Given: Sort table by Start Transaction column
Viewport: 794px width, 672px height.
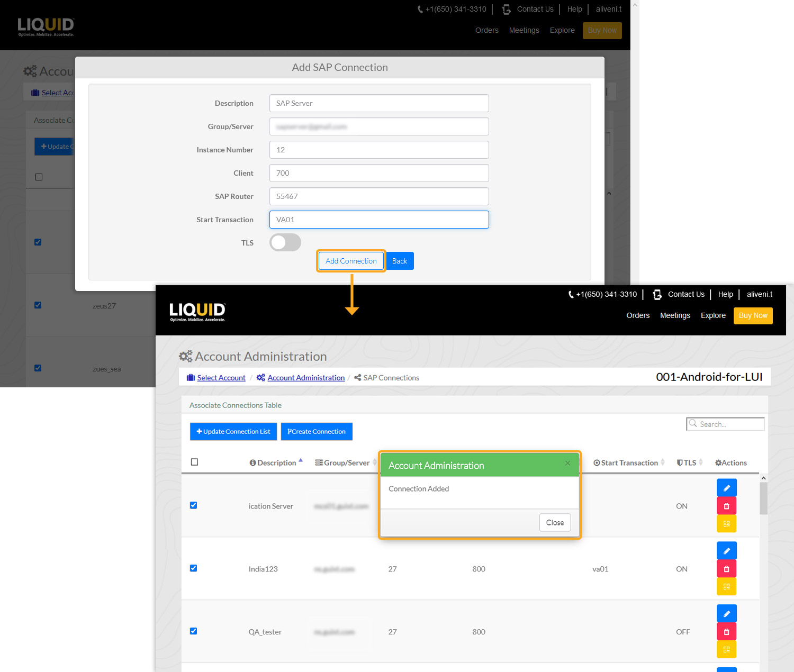Looking at the screenshot, I should 629,462.
